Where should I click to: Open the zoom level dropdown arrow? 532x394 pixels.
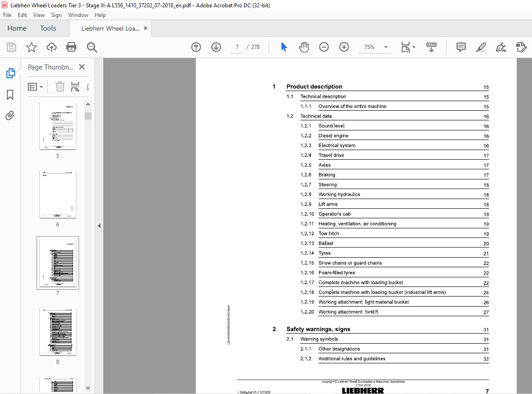(386, 47)
